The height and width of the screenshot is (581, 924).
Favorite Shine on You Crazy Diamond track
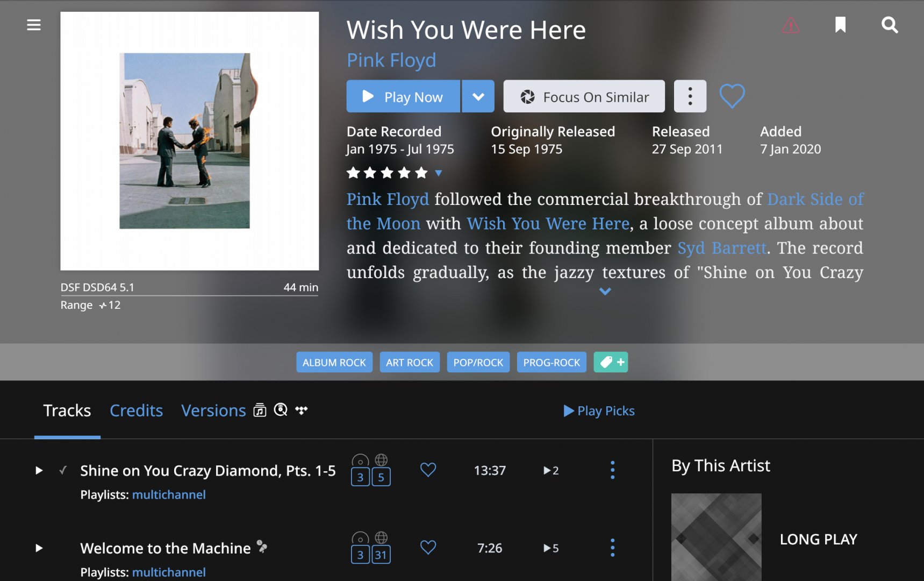click(428, 470)
